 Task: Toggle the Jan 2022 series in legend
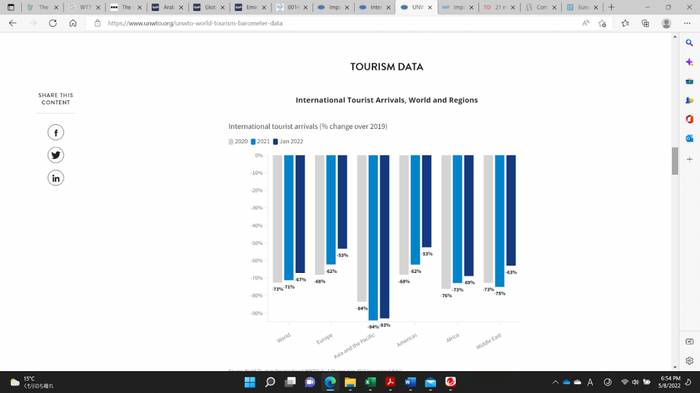(x=288, y=142)
